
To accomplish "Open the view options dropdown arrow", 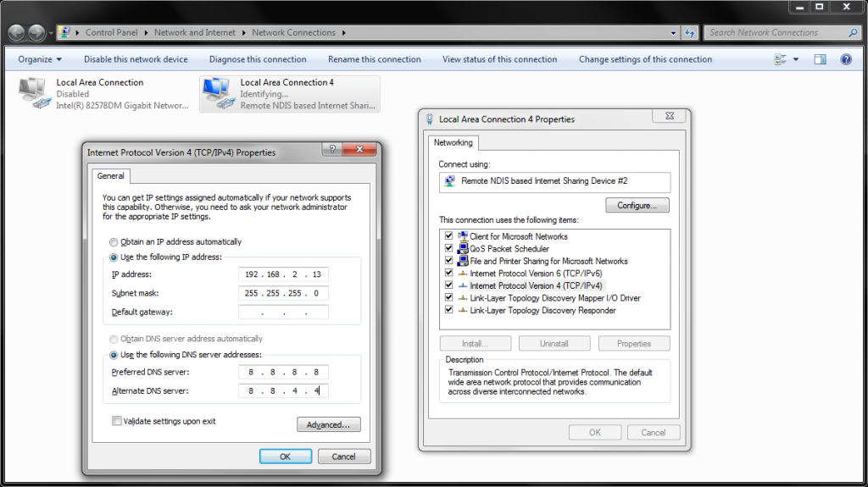I will tap(796, 59).
